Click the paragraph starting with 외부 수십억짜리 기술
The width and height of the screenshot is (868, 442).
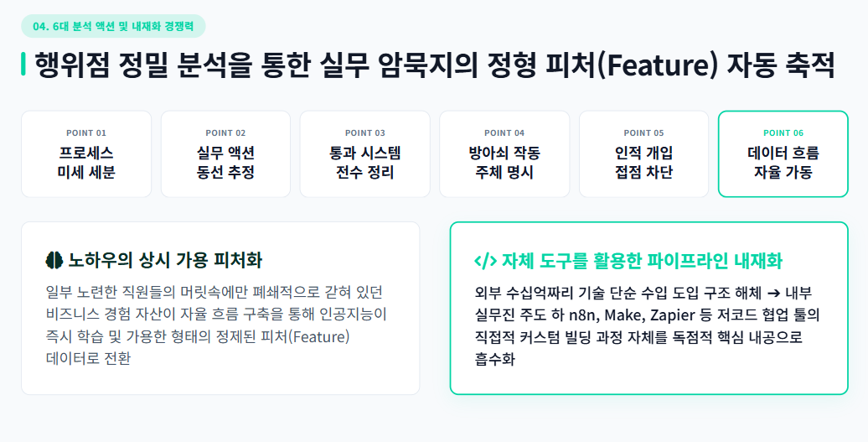coord(647,325)
